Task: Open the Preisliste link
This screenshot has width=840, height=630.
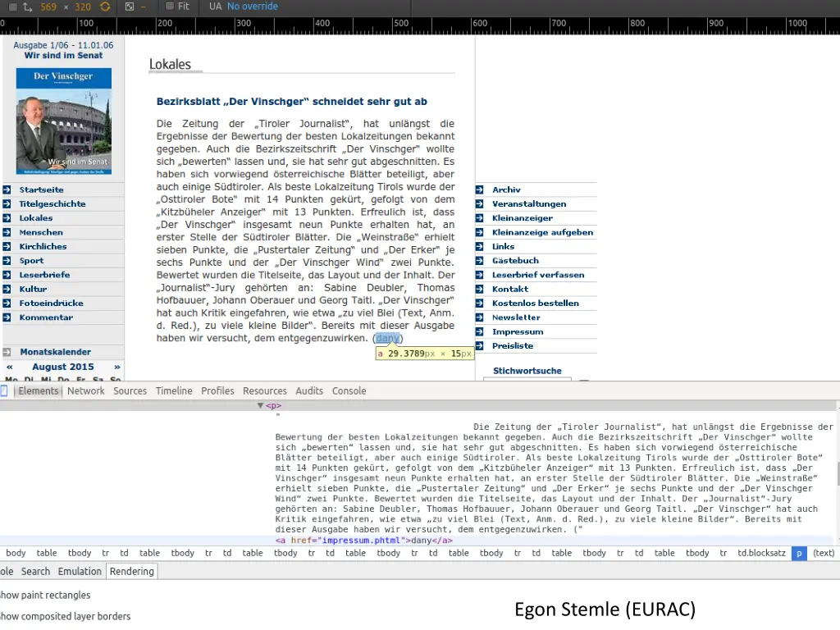Action: coord(513,345)
